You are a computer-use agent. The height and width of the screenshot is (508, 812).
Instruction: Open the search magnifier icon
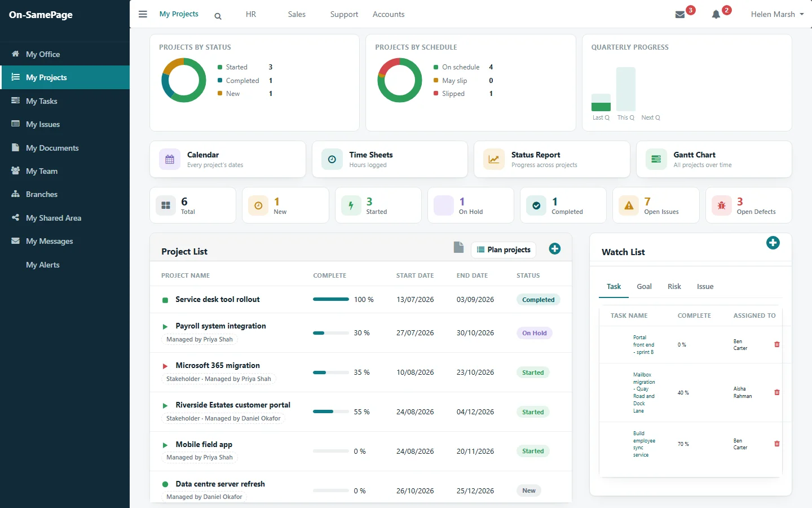(x=218, y=16)
